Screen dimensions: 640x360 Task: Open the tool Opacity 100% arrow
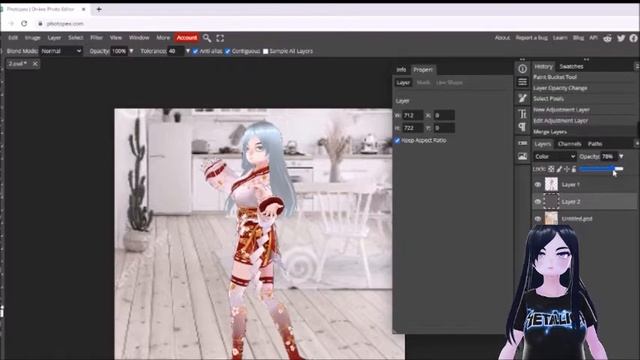131,51
